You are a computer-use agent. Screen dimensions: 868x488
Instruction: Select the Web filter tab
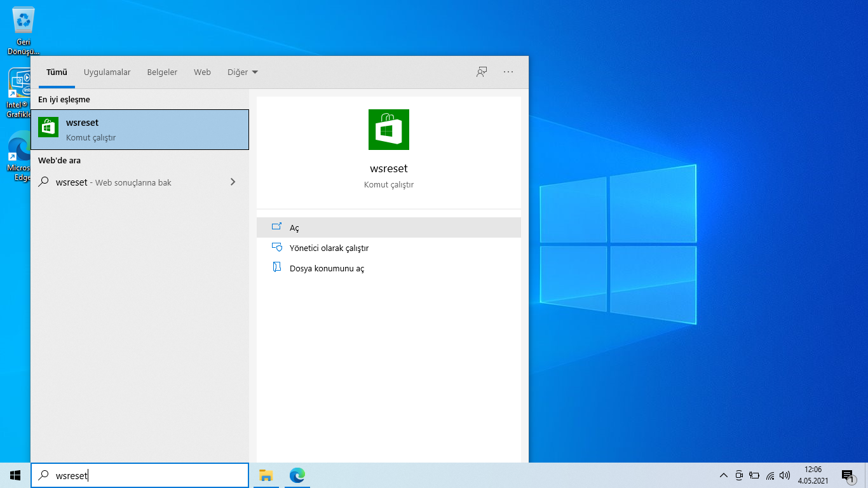pos(202,72)
